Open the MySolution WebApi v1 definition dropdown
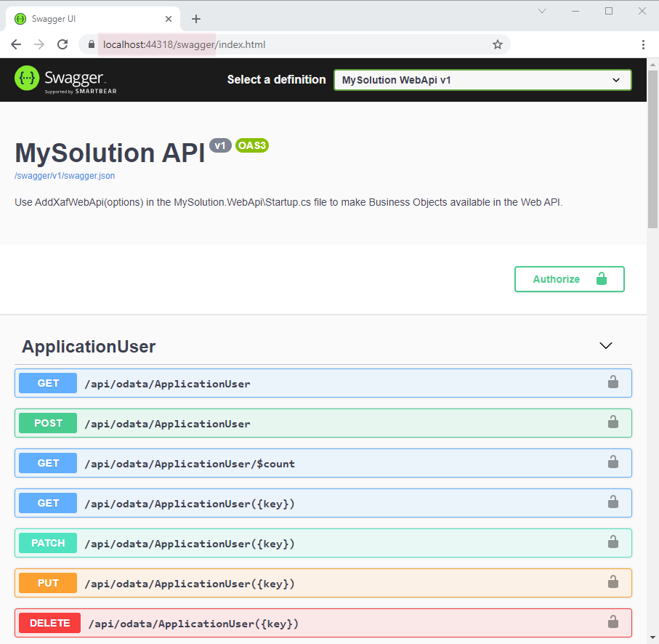The image size is (659, 644). pyautogui.click(x=482, y=80)
